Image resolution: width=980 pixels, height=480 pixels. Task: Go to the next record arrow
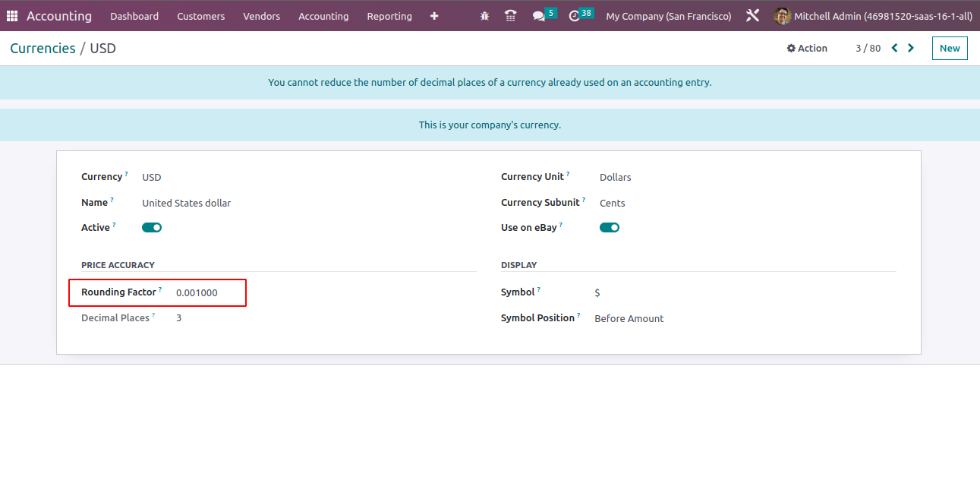[x=911, y=48]
